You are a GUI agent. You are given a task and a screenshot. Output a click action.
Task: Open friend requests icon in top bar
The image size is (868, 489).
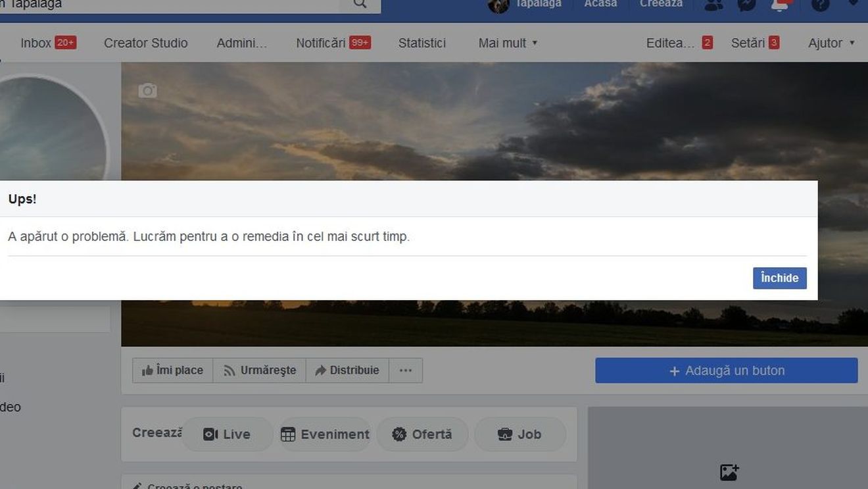[x=713, y=5]
